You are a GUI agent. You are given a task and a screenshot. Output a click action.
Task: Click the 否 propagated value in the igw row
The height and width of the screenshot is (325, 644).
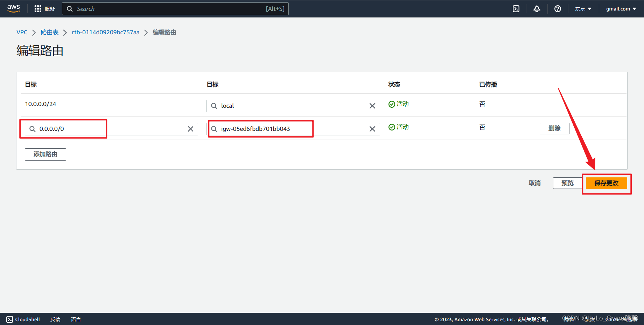point(482,127)
